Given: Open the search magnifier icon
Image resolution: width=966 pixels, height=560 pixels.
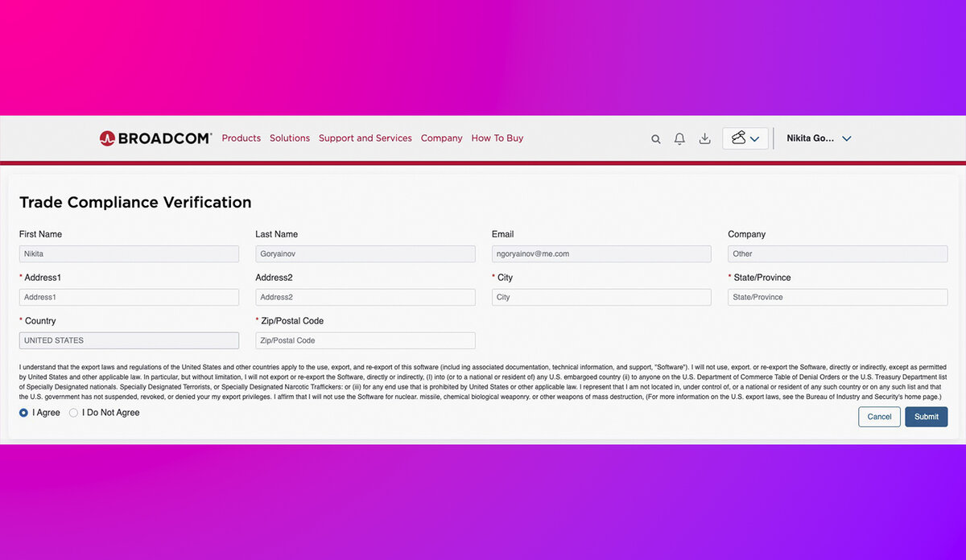Looking at the screenshot, I should click(656, 139).
